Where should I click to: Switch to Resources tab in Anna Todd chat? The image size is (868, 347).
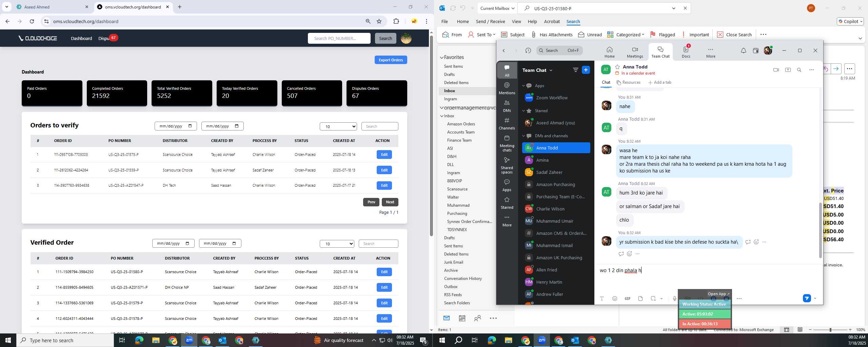(x=628, y=82)
